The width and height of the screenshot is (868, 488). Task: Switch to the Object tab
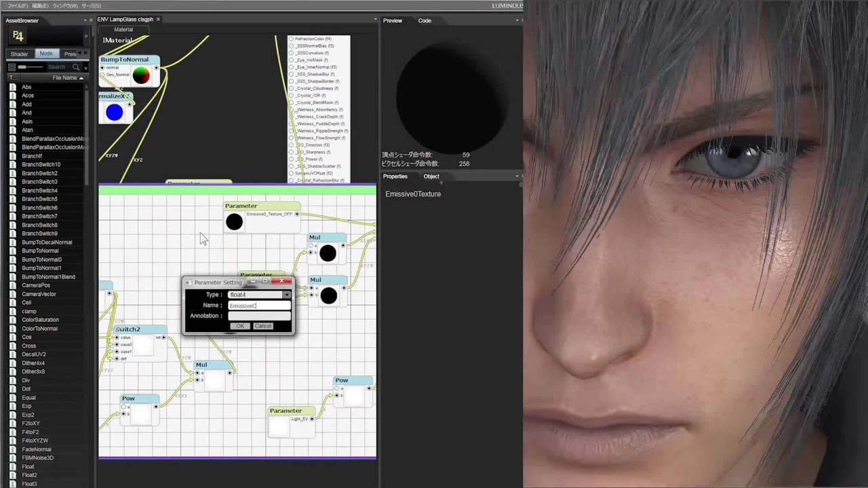[x=431, y=176]
